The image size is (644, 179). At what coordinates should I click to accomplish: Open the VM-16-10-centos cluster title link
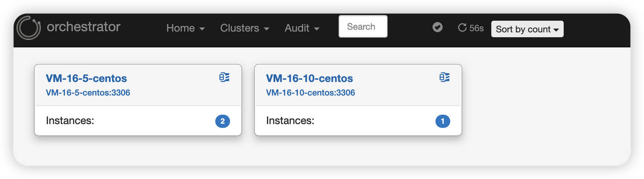pos(309,79)
